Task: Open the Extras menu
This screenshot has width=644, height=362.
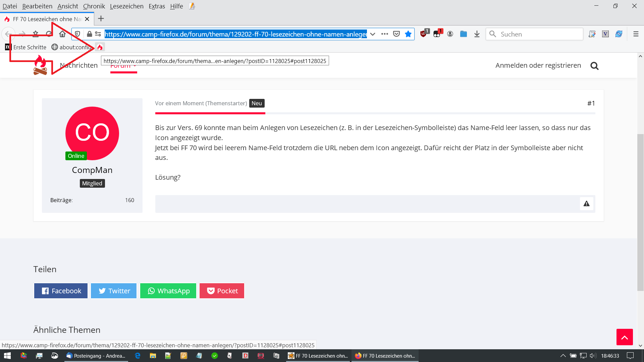Action: point(157,6)
